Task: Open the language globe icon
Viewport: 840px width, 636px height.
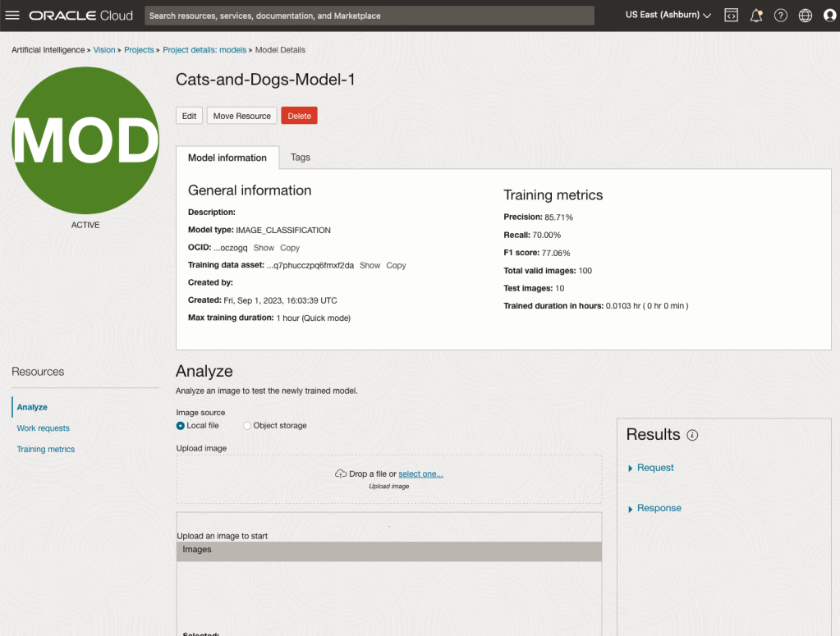Action: pyautogui.click(x=806, y=16)
